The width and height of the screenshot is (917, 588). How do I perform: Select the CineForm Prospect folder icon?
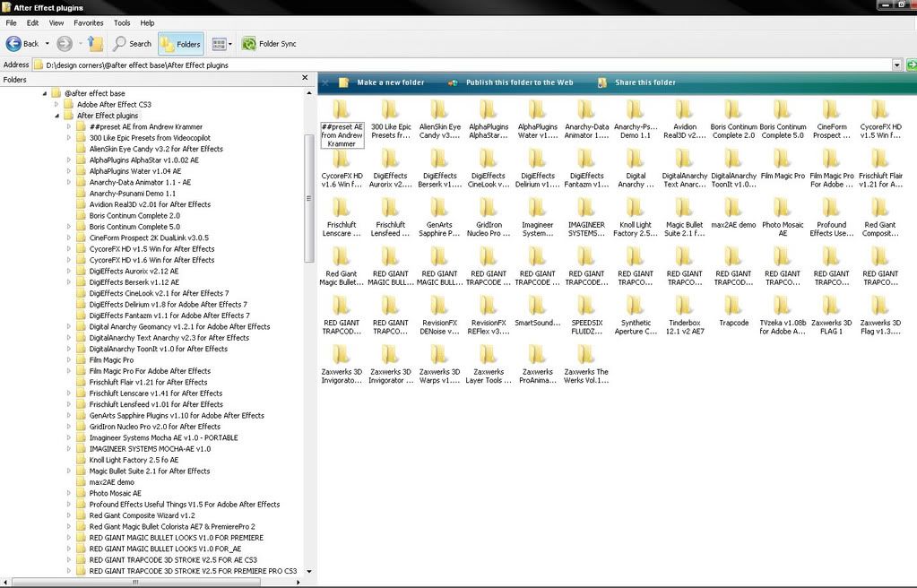click(x=831, y=109)
